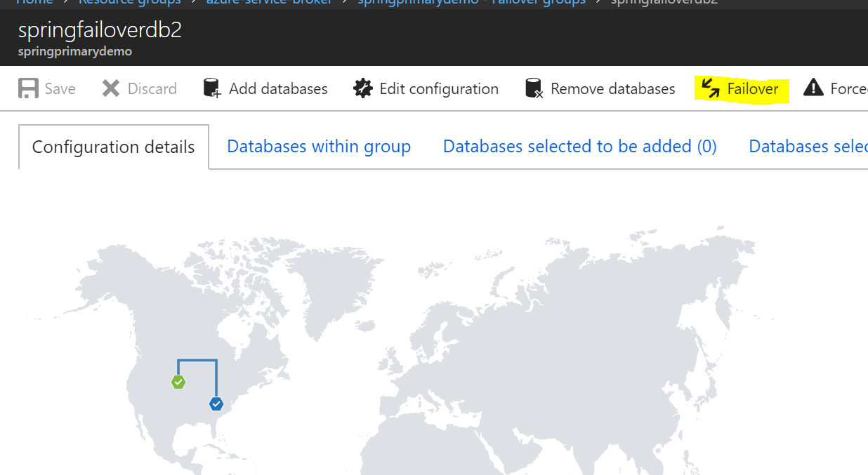Click the Add databases cylinder icon
Image resolution: width=868 pixels, height=475 pixels.
coord(212,88)
